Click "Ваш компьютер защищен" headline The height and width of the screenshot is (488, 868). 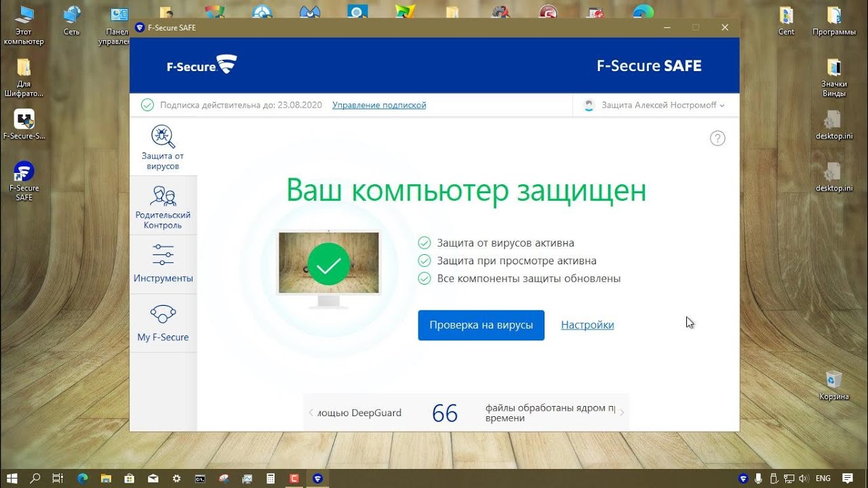click(x=466, y=190)
